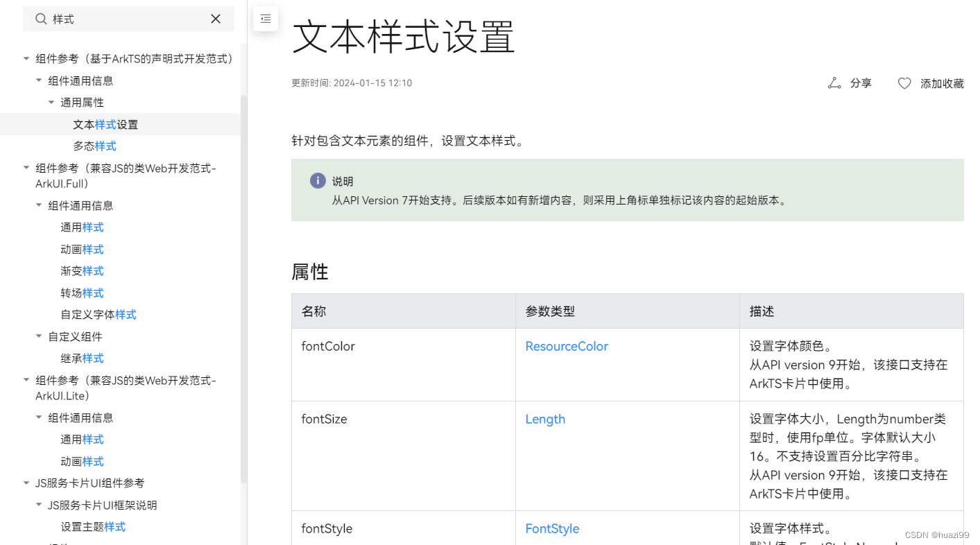
Task: Collapse 组件通用信息 under ArkUI.Full
Action: coord(39,205)
